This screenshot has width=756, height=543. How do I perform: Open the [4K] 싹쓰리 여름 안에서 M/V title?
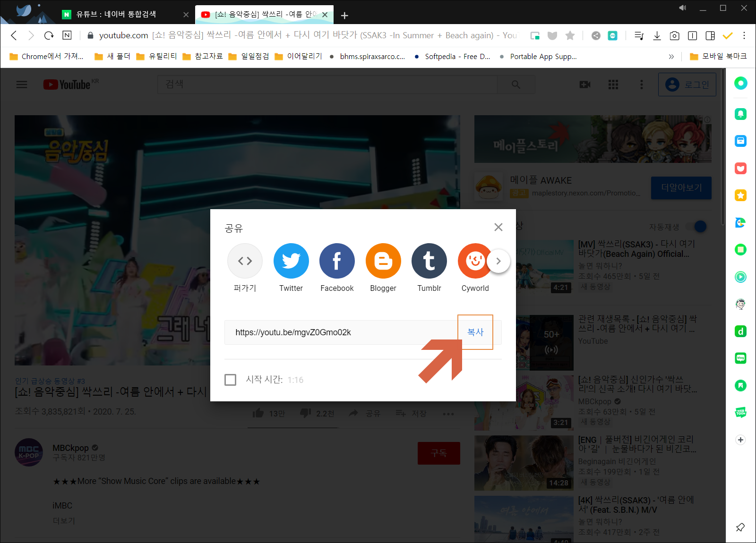(x=636, y=505)
